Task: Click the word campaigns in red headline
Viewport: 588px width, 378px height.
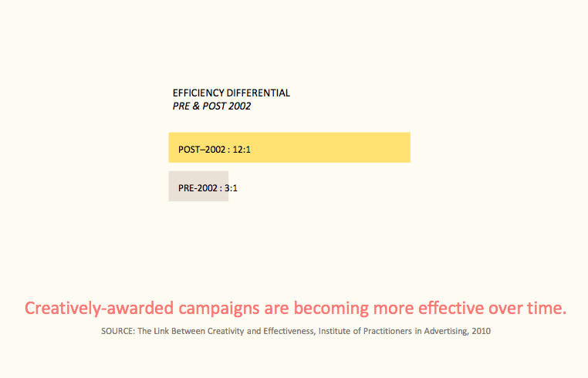Action: coord(219,309)
